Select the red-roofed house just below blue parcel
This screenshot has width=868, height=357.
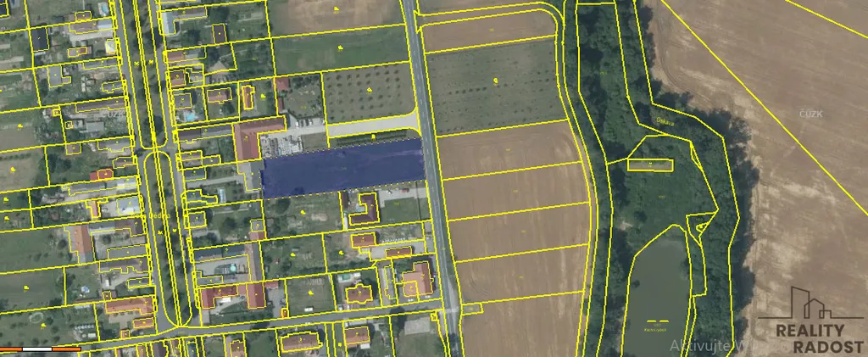[366, 209]
